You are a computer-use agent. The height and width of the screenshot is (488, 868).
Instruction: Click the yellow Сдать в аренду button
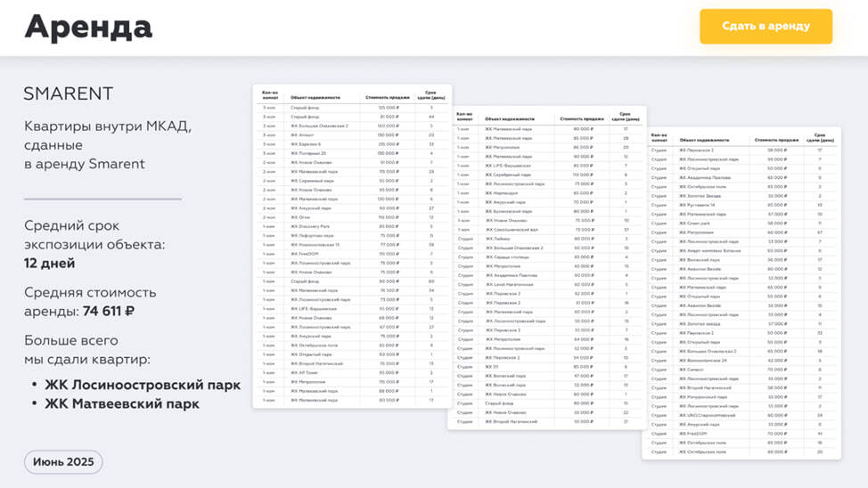766,26
